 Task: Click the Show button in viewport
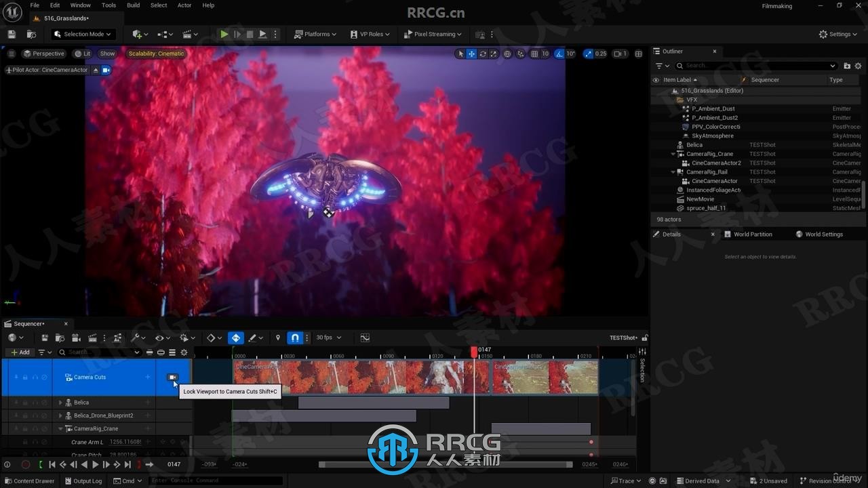pos(107,54)
